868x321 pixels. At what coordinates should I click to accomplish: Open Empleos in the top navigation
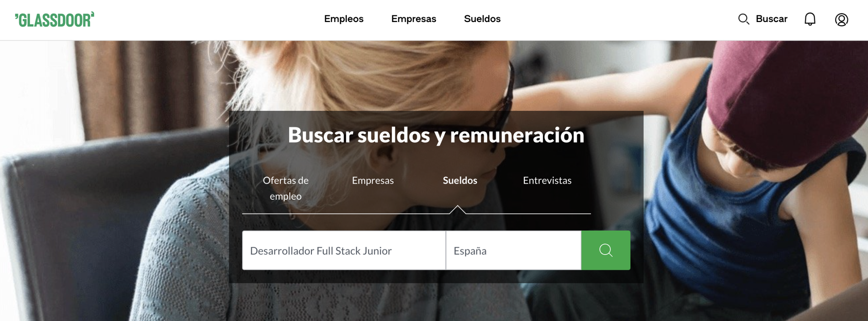click(344, 19)
